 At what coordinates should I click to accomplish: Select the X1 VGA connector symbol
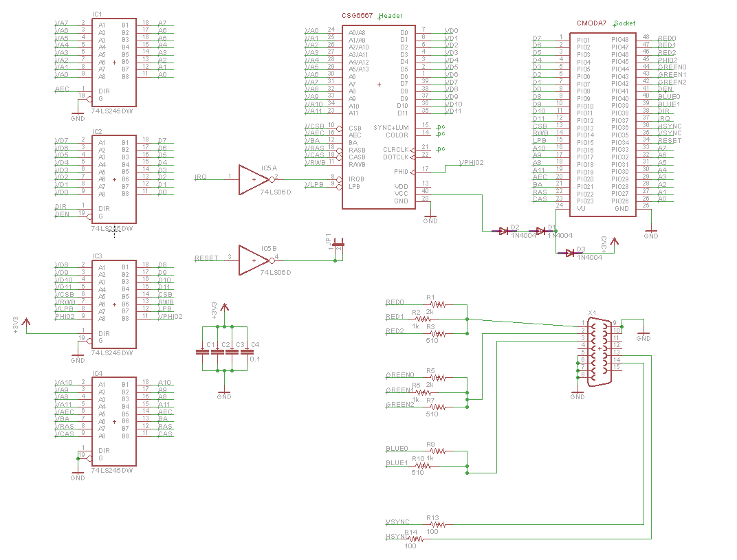click(600, 348)
